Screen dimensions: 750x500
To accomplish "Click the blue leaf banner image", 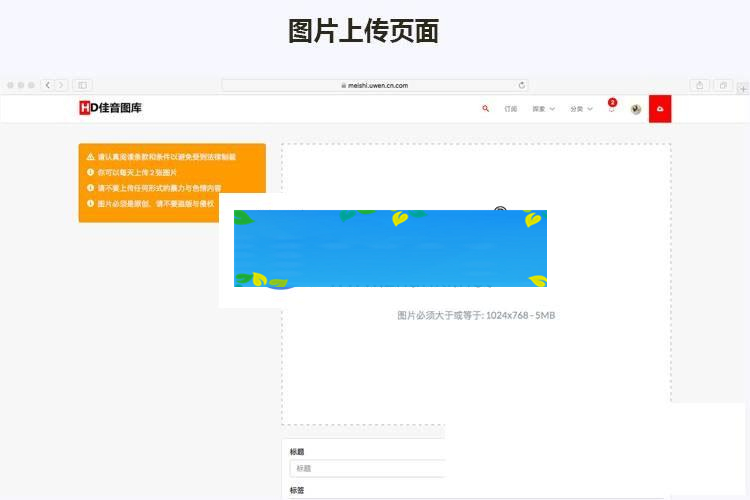I will (390, 248).
